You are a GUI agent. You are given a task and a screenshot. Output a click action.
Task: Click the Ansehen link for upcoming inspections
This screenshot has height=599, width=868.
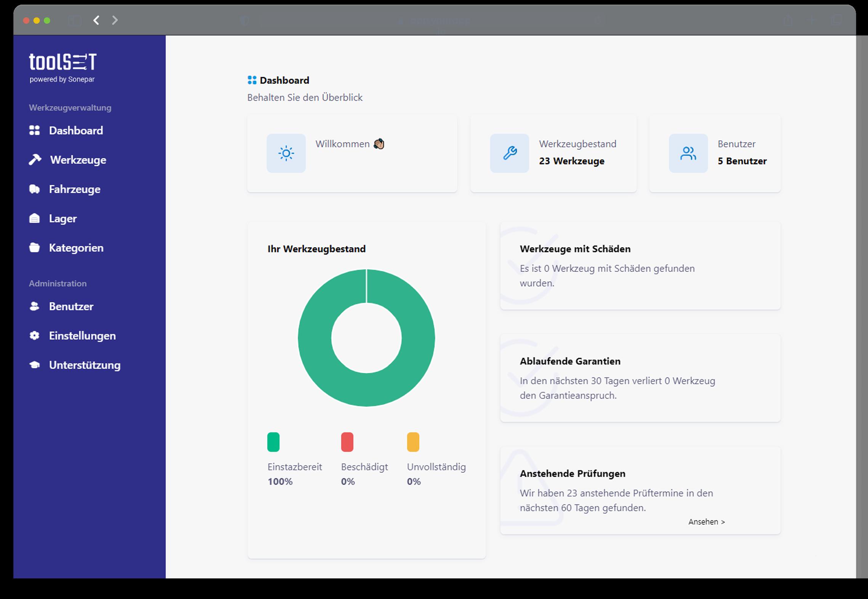(706, 522)
